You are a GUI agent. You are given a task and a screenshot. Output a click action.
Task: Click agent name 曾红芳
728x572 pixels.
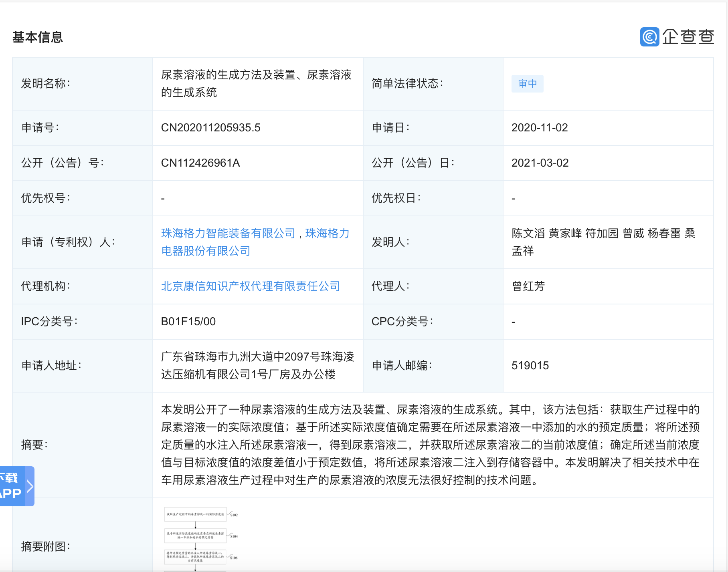click(528, 286)
